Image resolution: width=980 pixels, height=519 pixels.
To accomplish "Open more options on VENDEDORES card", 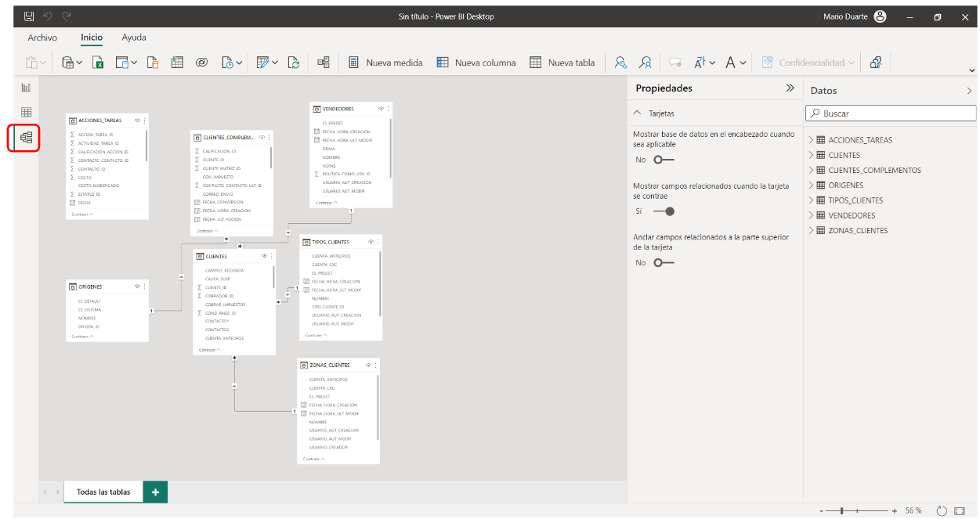I will point(389,109).
